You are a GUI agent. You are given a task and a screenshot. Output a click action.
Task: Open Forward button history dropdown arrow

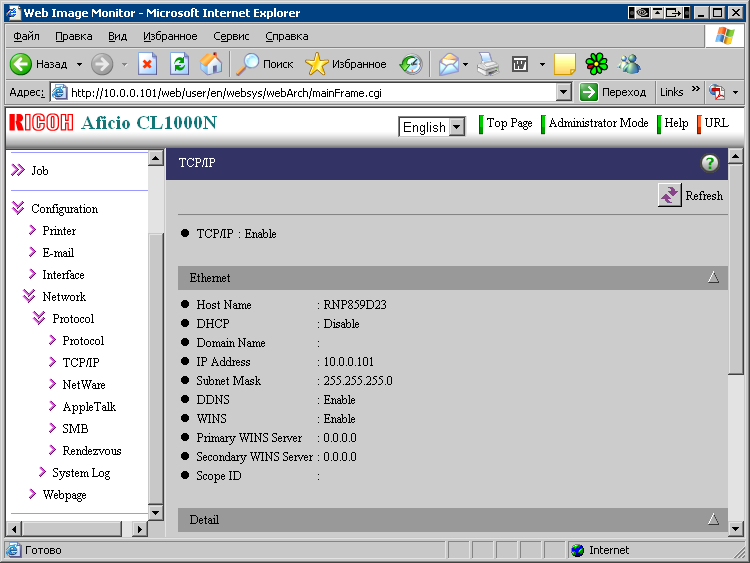point(124,64)
